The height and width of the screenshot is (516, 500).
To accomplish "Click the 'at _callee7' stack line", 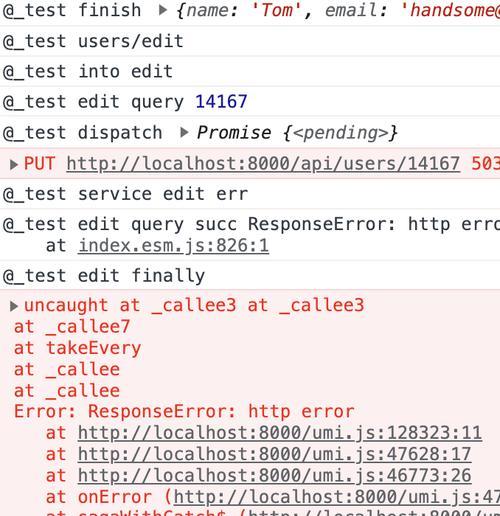I will [x=72, y=327].
